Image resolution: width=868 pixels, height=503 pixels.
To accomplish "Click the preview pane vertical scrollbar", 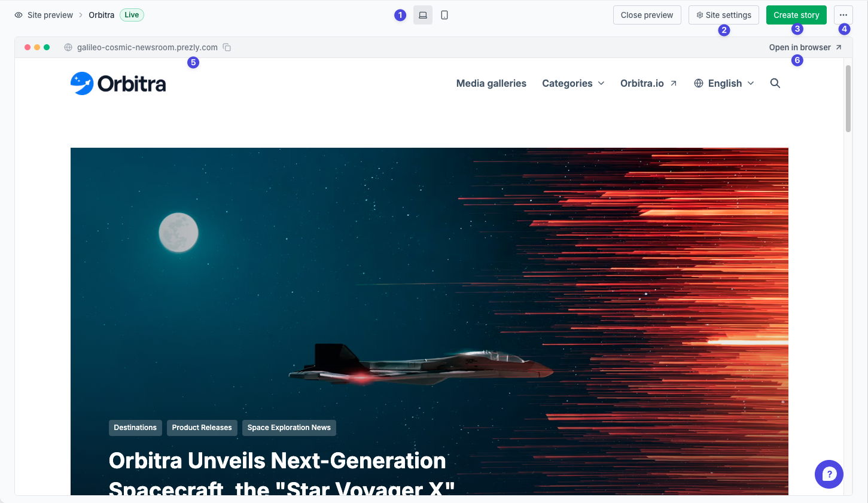I will (848, 99).
